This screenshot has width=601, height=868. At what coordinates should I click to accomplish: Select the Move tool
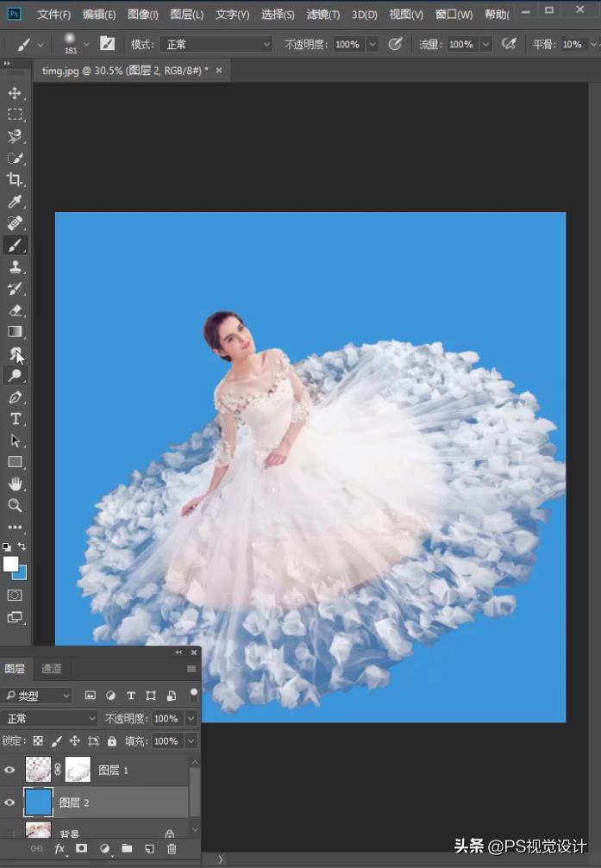tap(15, 93)
